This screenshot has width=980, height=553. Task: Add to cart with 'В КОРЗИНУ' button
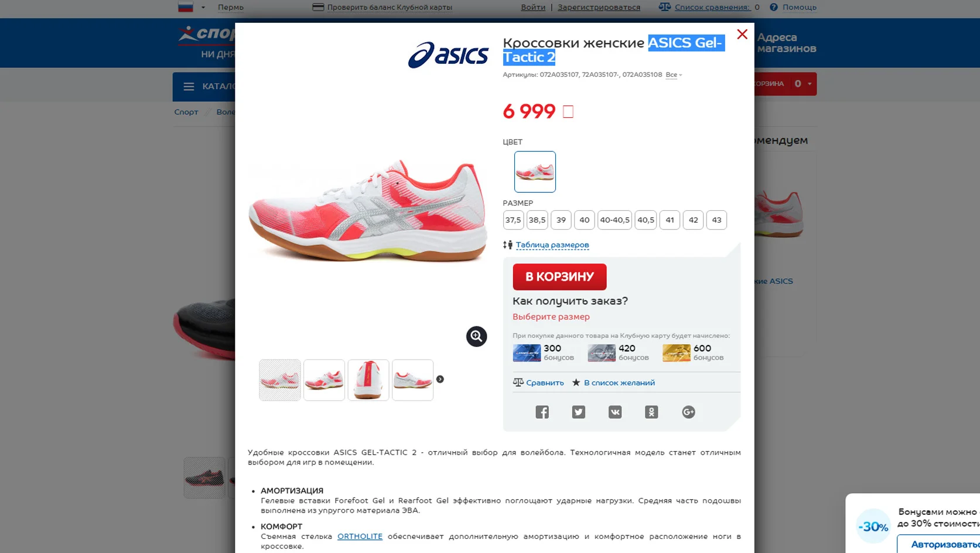(x=559, y=277)
